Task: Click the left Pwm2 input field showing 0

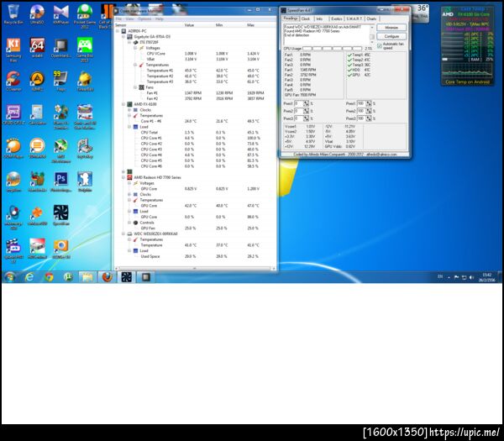Action: pyautogui.click(x=298, y=111)
